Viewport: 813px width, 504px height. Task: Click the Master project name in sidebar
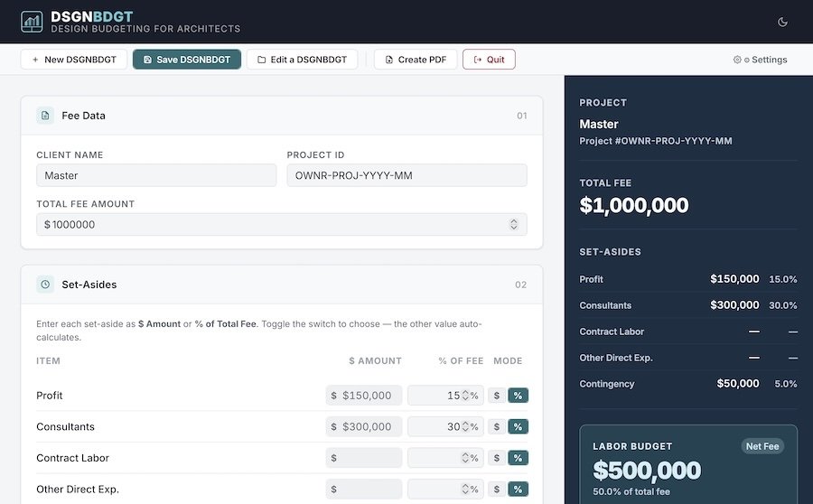[598, 125]
